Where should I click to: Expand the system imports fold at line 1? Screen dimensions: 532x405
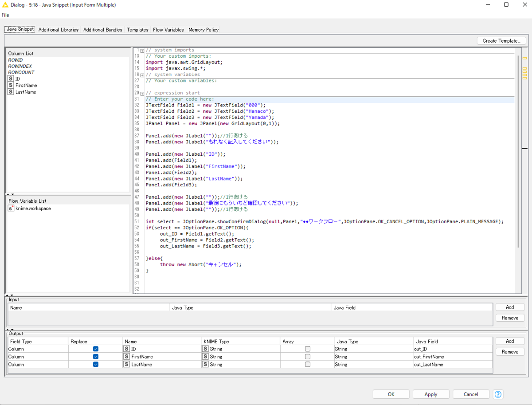[x=141, y=50]
